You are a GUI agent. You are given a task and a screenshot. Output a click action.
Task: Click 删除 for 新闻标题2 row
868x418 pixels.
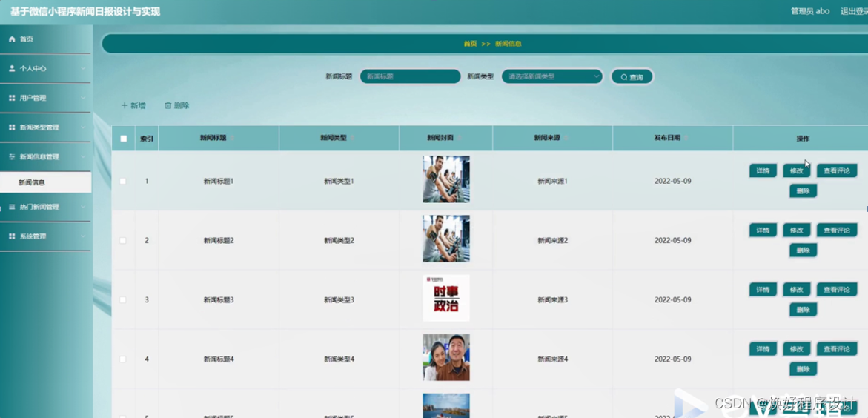tap(804, 250)
